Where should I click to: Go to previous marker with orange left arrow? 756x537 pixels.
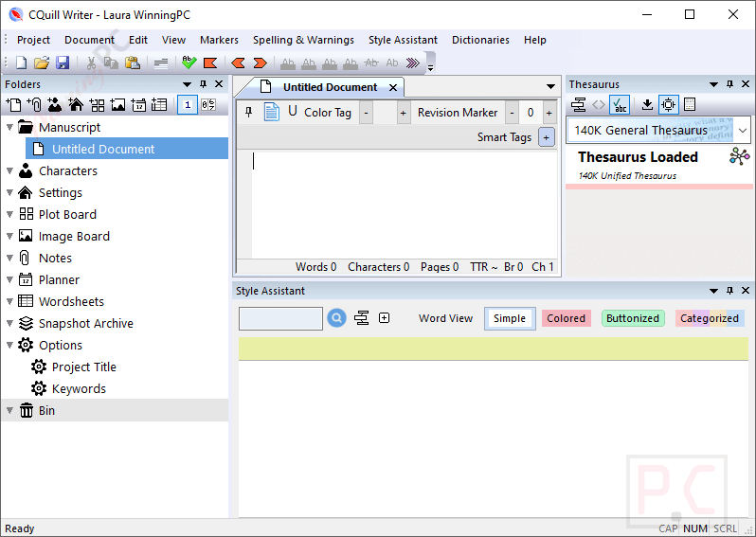click(238, 63)
